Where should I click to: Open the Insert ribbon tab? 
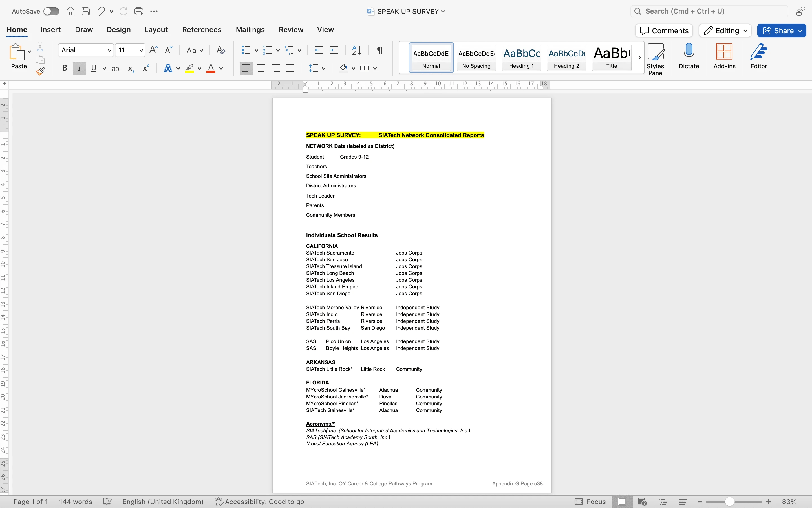point(51,30)
